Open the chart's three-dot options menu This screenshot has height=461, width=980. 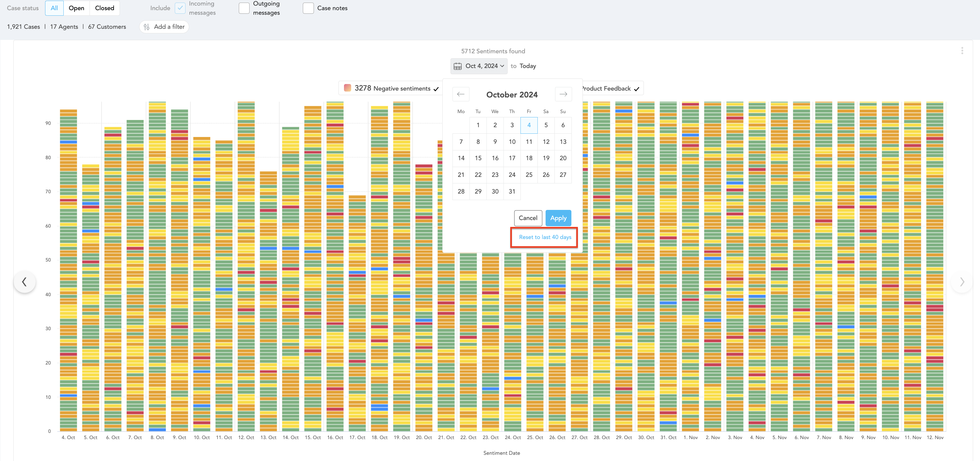[962, 51]
